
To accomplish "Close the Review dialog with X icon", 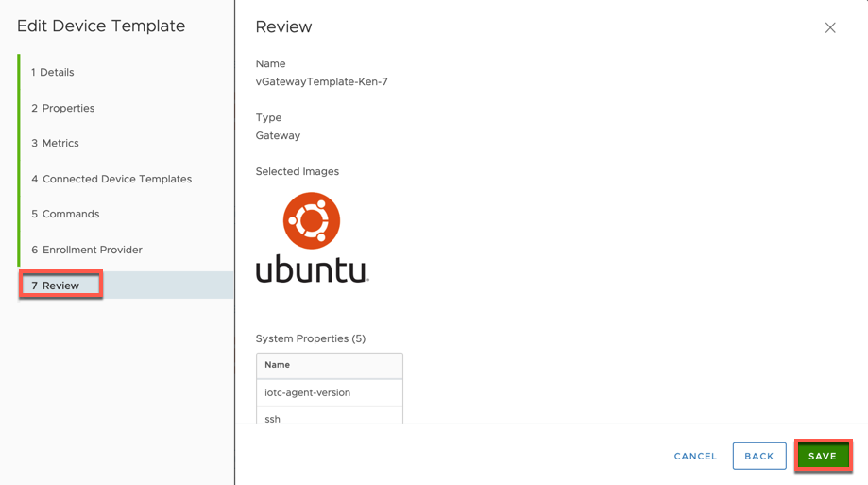I will point(830,27).
